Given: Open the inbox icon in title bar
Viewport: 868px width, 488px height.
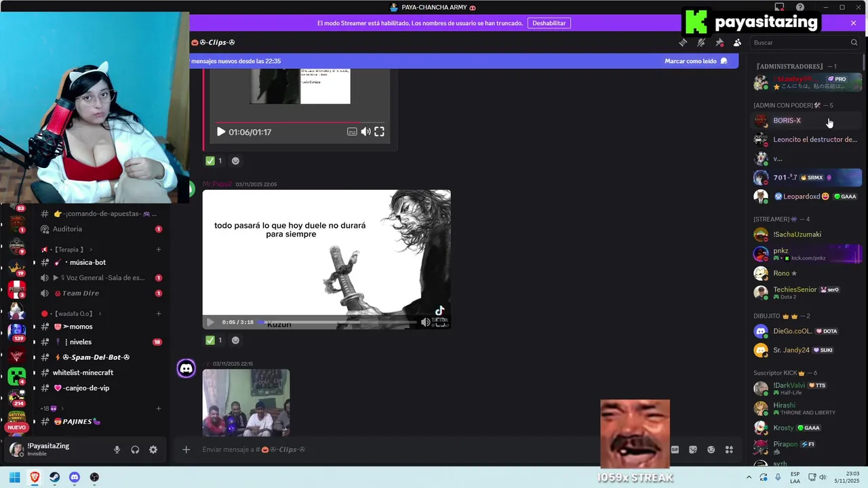Looking at the screenshot, I should click(780, 7).
